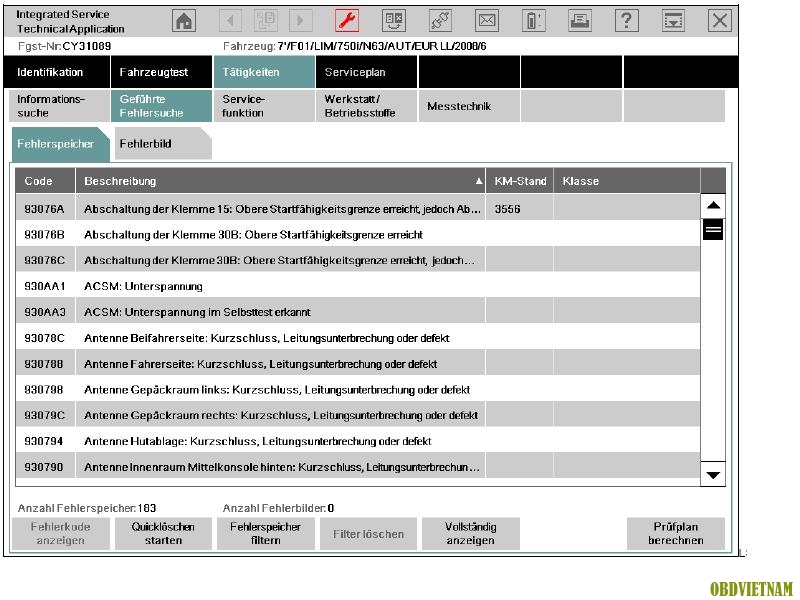Screen dimensions: 800x600
Task: Sort the table by Code column
Action: [x=45, y=181]
